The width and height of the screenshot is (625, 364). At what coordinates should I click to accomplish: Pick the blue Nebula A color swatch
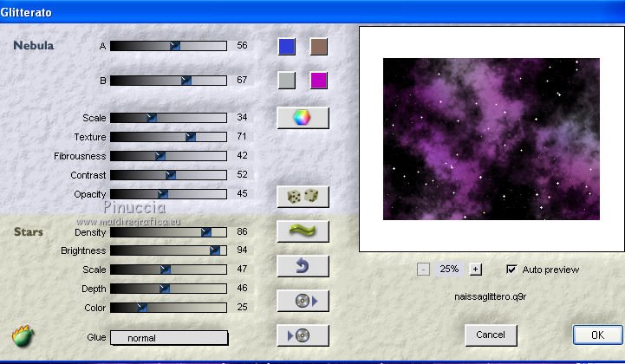coord(287,47)
